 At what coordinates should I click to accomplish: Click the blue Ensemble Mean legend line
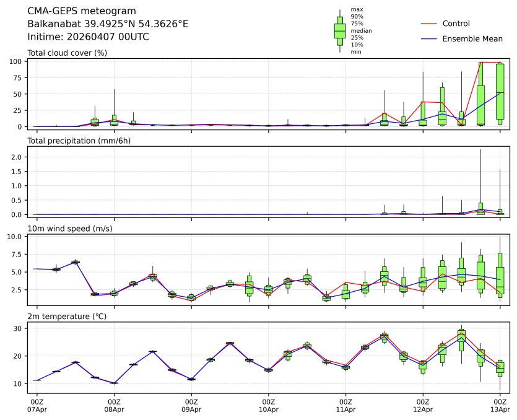point(430,39)
